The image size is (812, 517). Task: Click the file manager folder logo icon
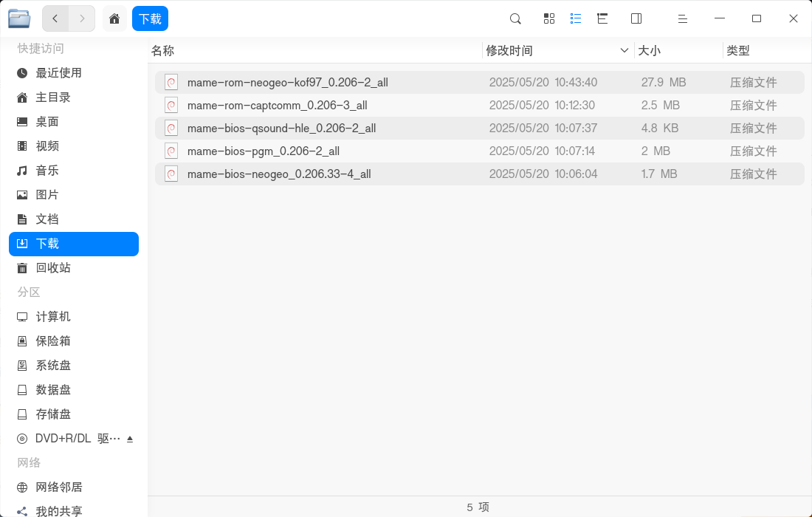(19, 18)
